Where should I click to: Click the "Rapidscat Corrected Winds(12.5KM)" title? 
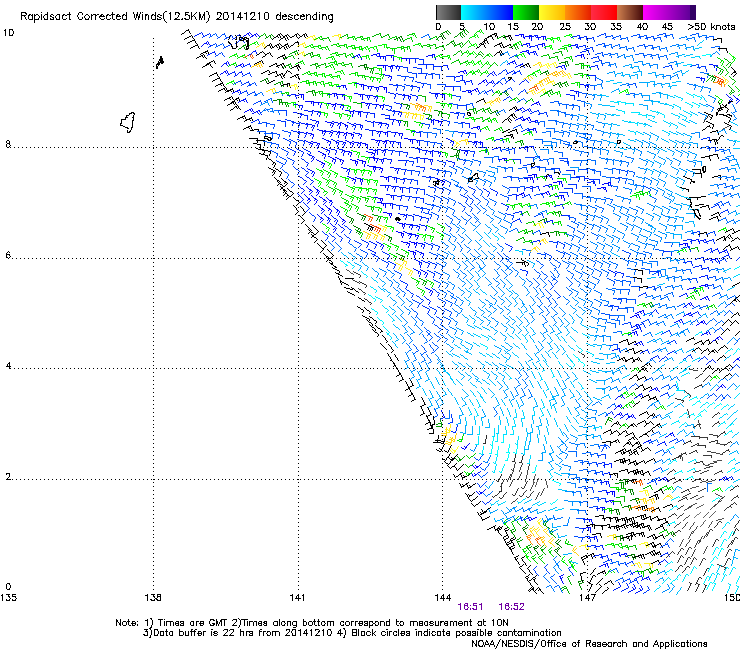click(x=115, y=17)
